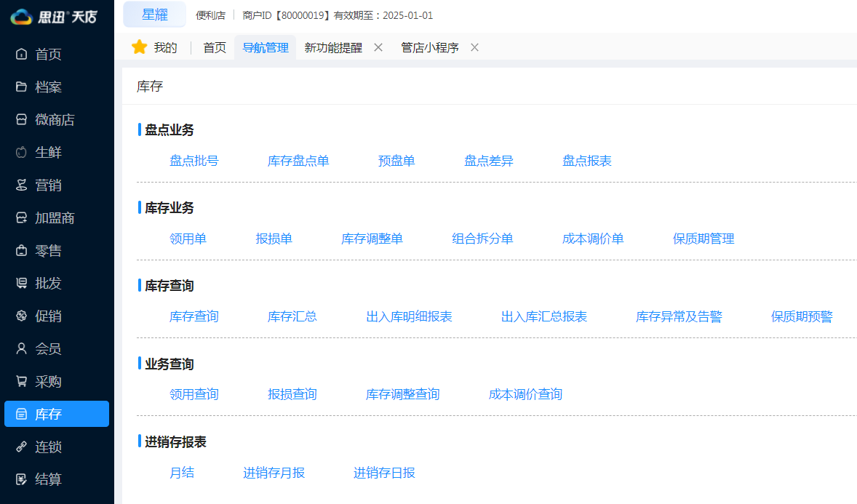Open 月结 under 进销存报表

pos(181,473)
